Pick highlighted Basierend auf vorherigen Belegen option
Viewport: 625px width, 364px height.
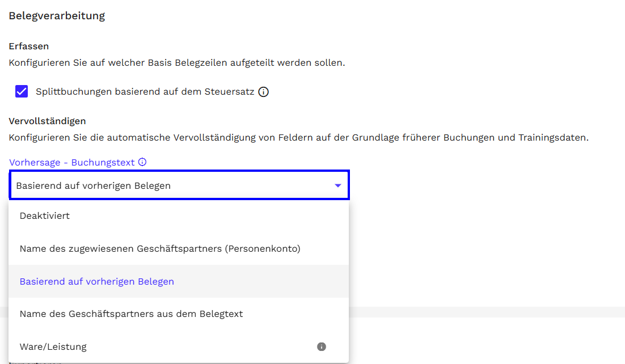(97, 281)
